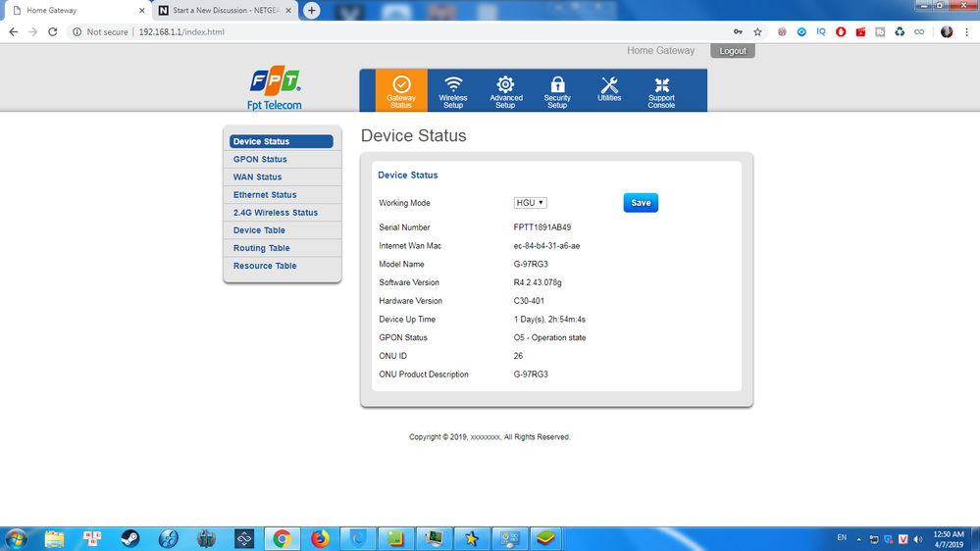This screenshot has height=551, width=980.
Task: Open Ethernet Status sidebar item
Action: (265, 195)
